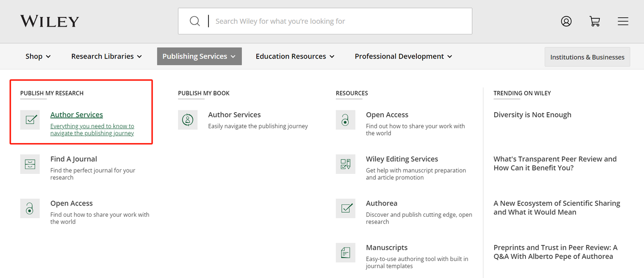The height and width of the screenshot is (278, 644).
Task: Focus the Search Wiley input field
Action: 340,21
